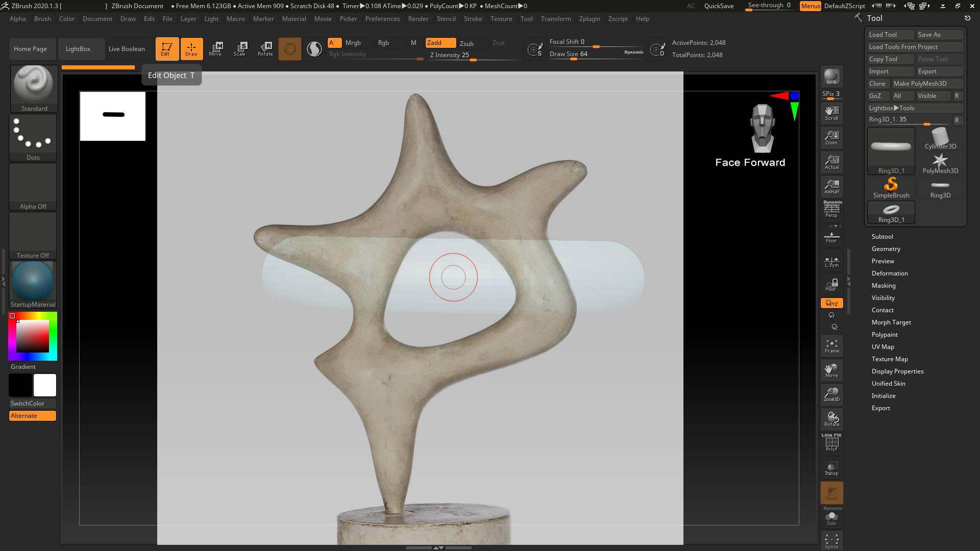
Task: Click the AAHalf icon
Action: click(831, 187)
